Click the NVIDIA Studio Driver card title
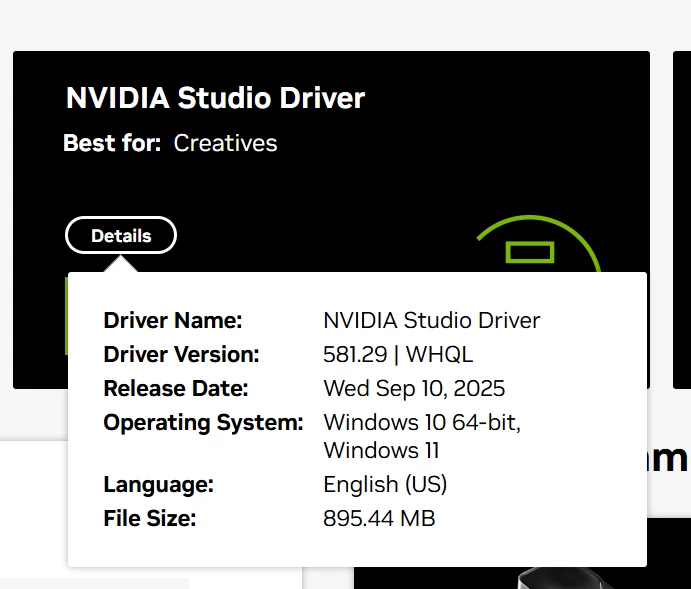The image size is (691, 589). tap(215, 98)
